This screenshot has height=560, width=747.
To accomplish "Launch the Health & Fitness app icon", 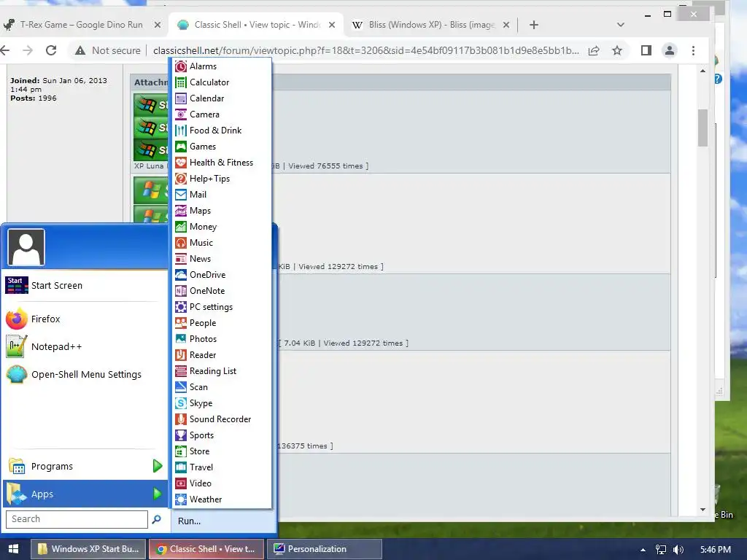I will coord(181,163).
